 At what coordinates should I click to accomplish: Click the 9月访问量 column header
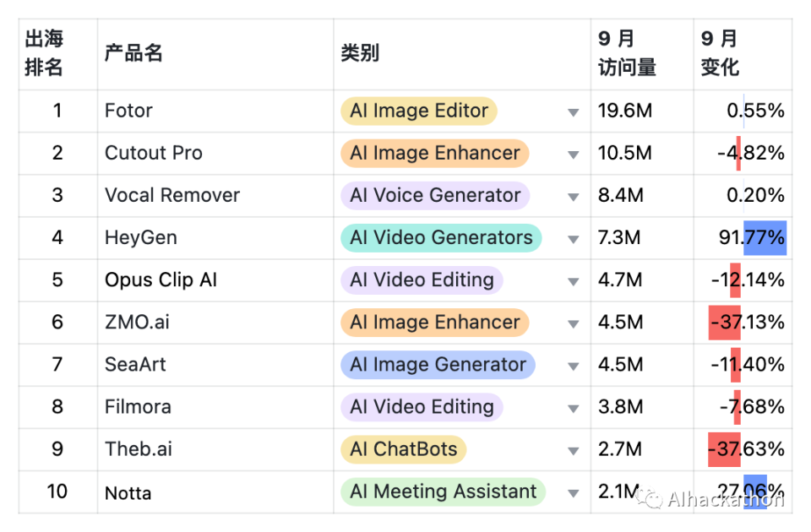(627, 53)
